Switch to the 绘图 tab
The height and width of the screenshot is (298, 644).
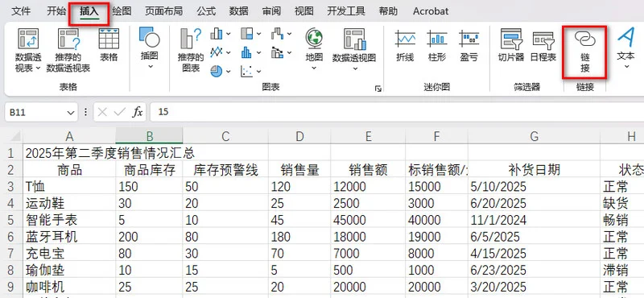tap(122, 11)
